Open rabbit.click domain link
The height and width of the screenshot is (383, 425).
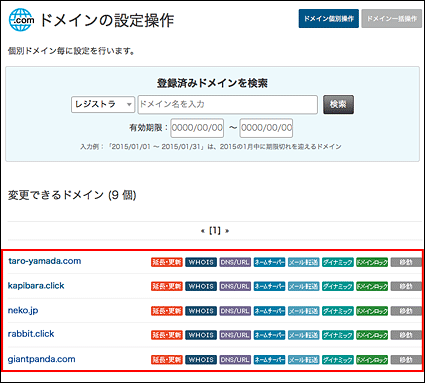[x=31, y=334]
